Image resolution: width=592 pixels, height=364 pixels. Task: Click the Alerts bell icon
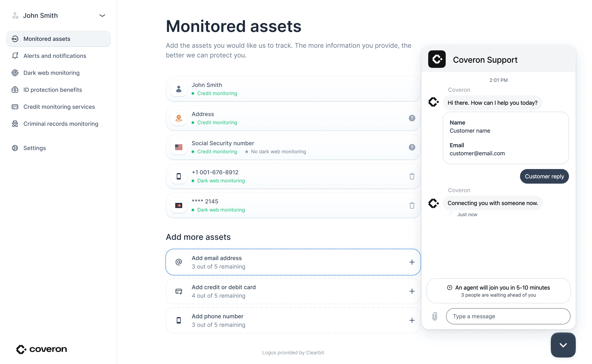15,56
